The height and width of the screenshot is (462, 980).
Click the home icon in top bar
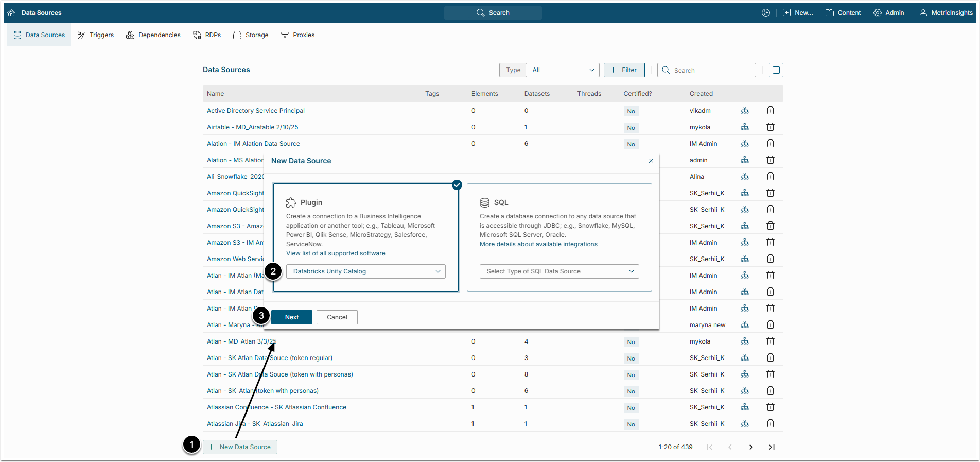(11, 13)
